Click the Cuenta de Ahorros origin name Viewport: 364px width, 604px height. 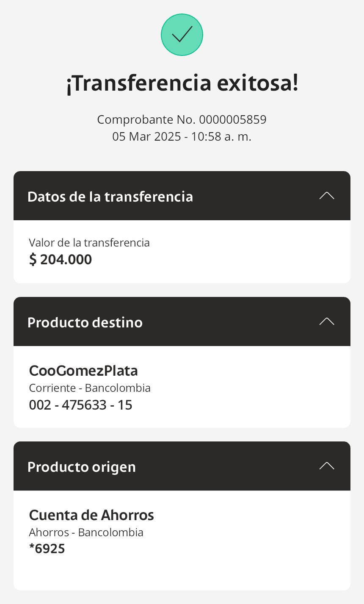pos(91,515)
